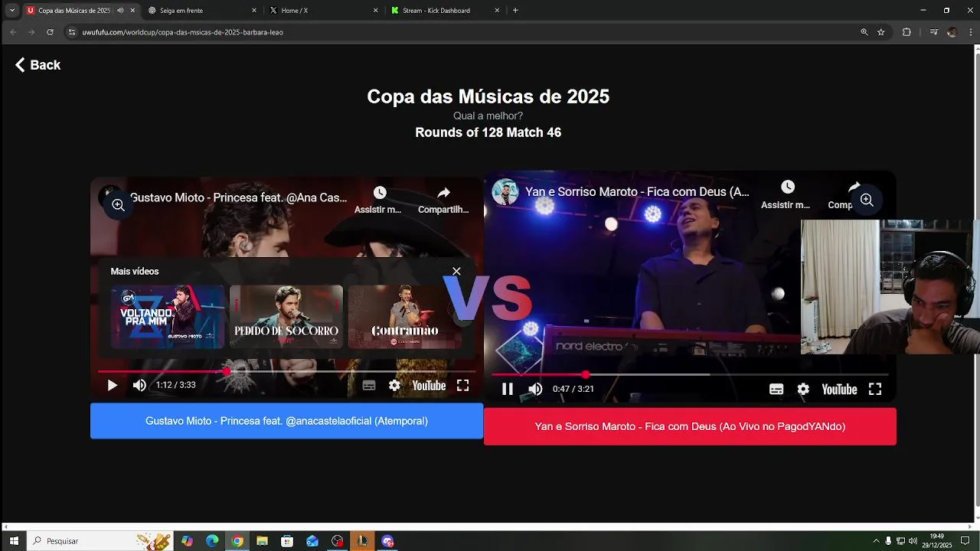The height and width of the screenshot is (551, 980).
Task: Click the browser forward arrow
Action: [x=31, y=32]
